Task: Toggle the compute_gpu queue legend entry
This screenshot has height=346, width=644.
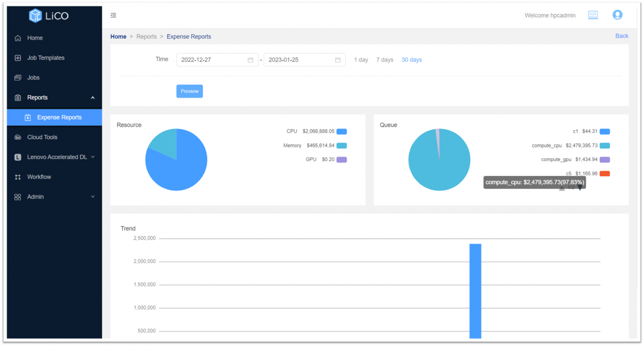Action: (x=605, y=160)
